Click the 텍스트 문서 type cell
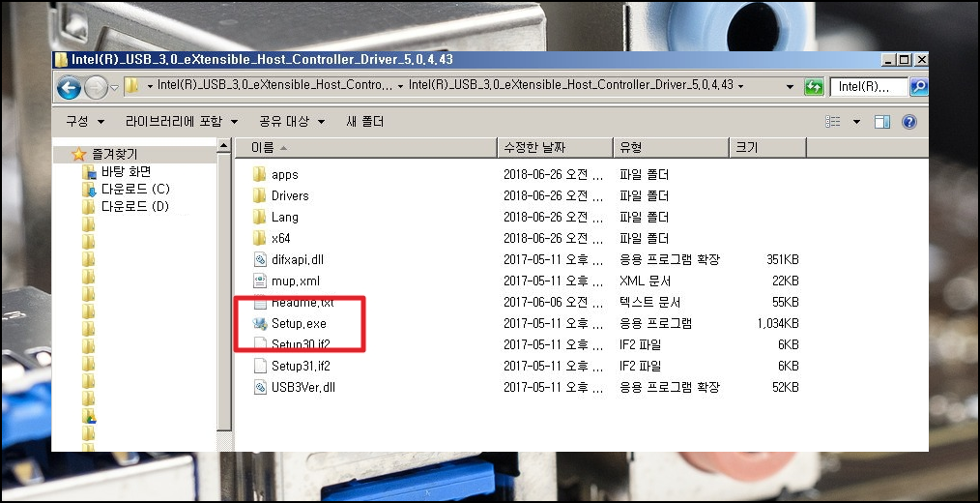Screen dimensions: 980x503 [649, 302]
